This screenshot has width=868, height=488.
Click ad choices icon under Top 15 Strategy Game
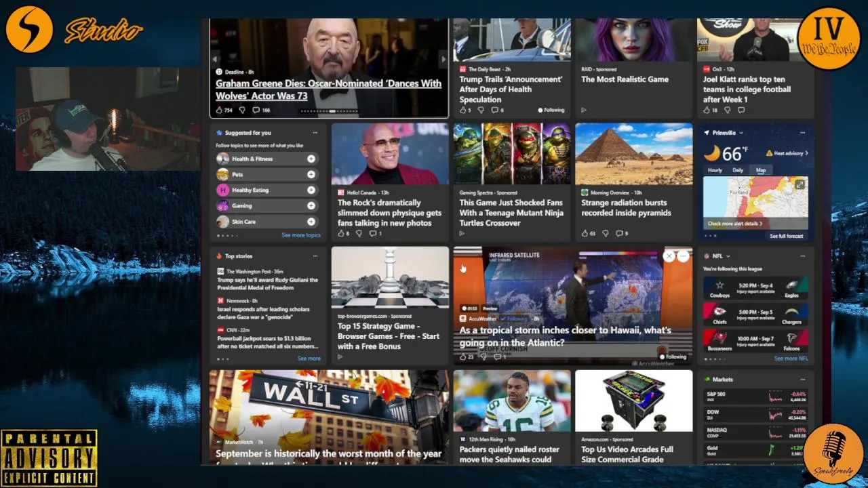[340, 357]
